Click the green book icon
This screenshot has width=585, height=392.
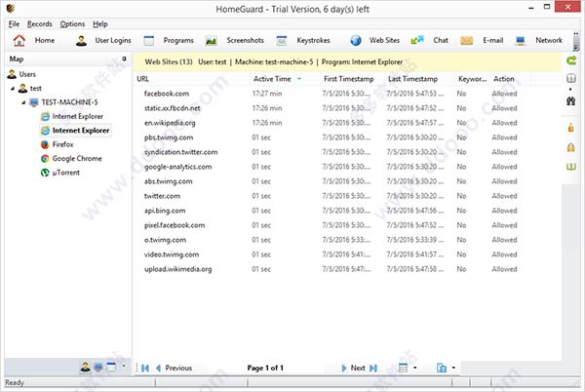pyautogui.click(x=571, y=167)
